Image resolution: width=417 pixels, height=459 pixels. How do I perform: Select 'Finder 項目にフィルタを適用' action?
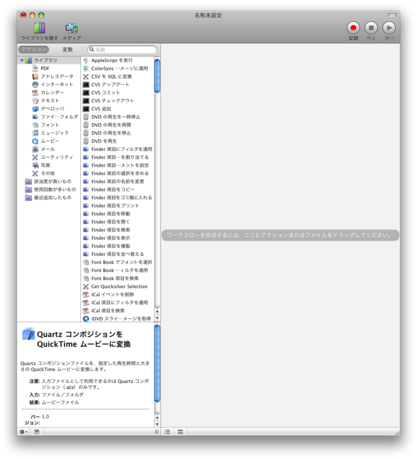pos(118,149)
